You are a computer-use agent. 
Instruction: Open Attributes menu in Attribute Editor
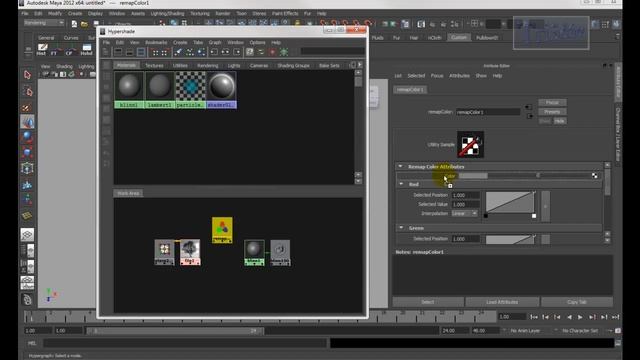[459, 76]
